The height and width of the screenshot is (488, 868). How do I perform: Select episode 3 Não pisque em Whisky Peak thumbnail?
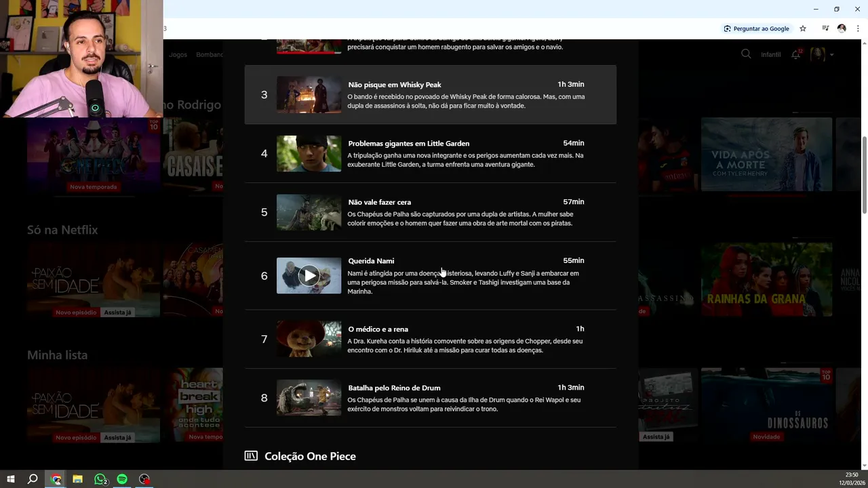tap(309, 95)
